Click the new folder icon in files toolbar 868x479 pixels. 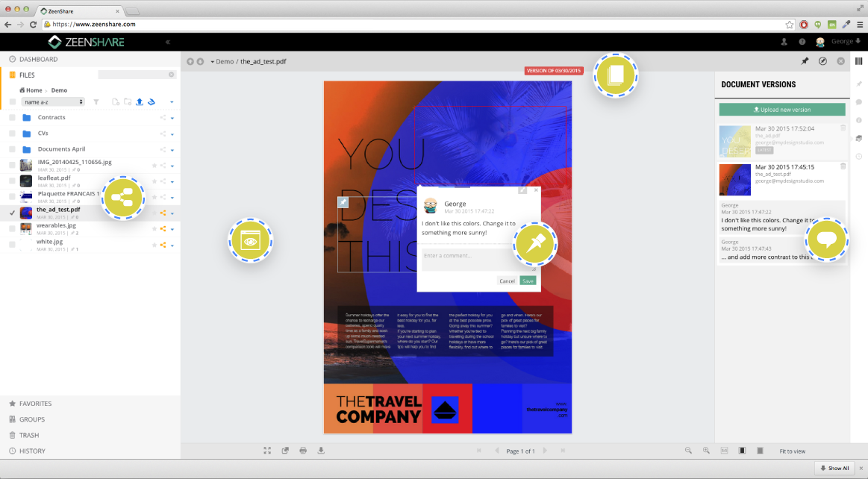pos(128,101)
